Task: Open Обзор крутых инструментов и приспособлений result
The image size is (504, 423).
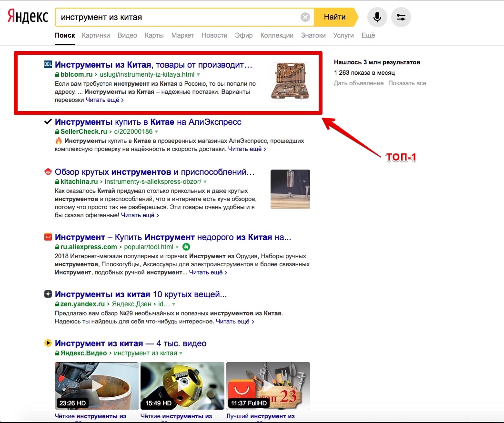Action: 155,172
